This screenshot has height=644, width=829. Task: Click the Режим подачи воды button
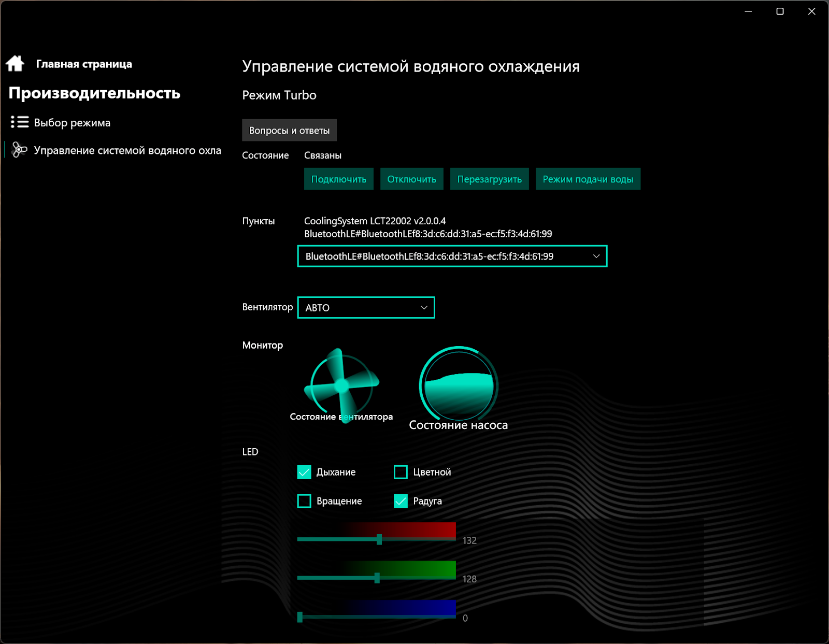click(588, 179)
